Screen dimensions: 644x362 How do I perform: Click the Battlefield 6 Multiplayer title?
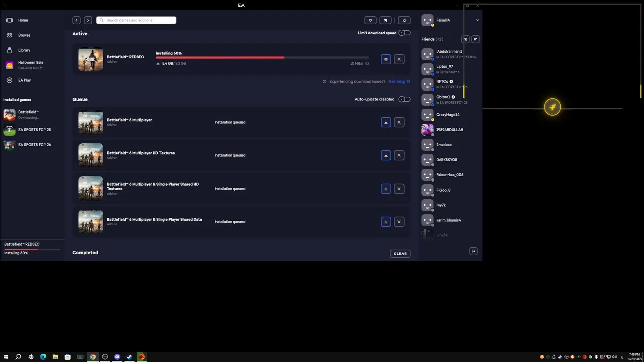point(129,120)
